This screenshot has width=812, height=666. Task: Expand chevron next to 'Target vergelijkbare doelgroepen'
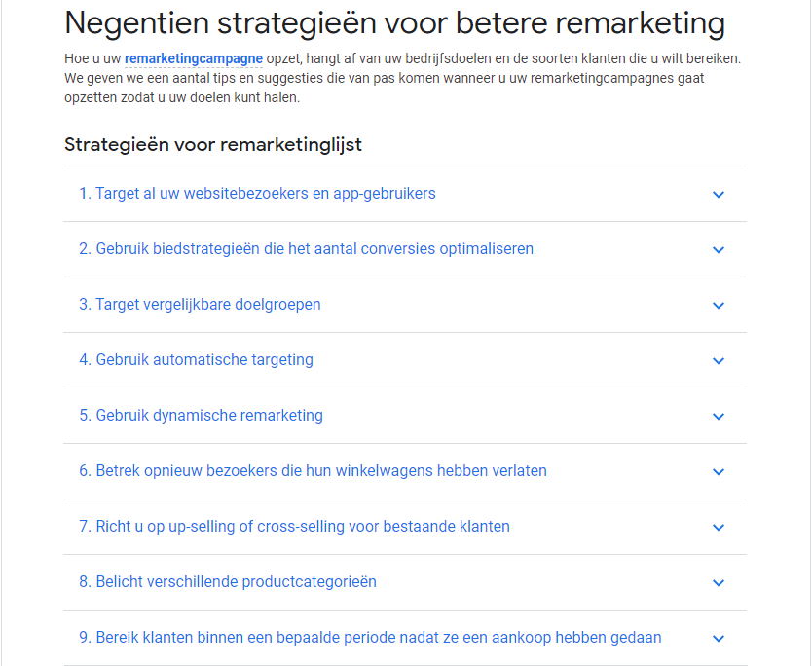[x=719, y=306]
